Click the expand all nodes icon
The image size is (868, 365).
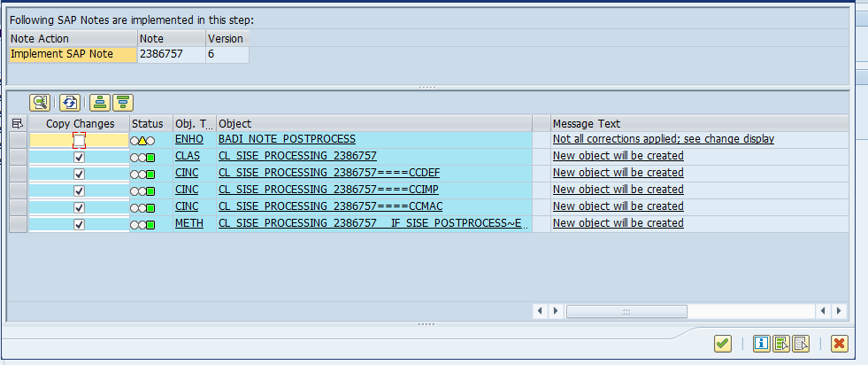pyautogui.click(x=100, y=103)
